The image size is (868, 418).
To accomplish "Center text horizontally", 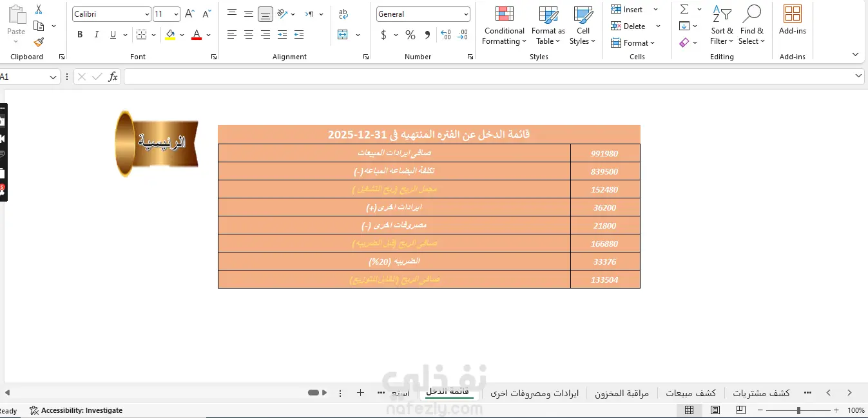I will pyautogui.click(x=249, y=35).
